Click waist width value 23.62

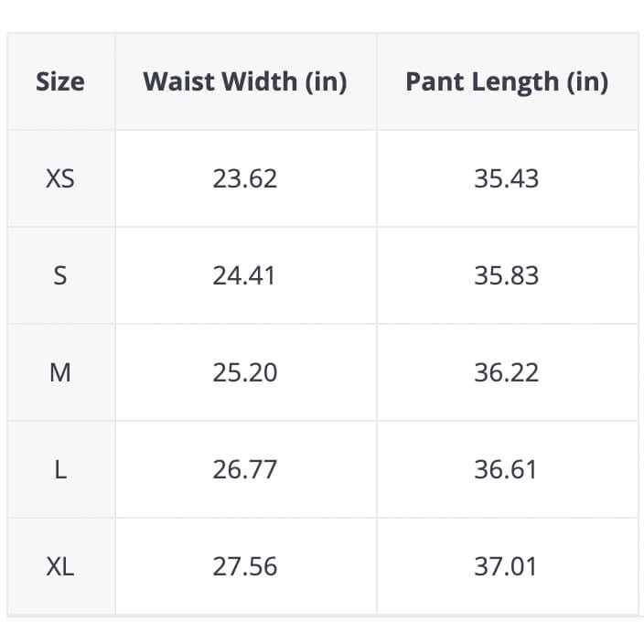point(245,178)
